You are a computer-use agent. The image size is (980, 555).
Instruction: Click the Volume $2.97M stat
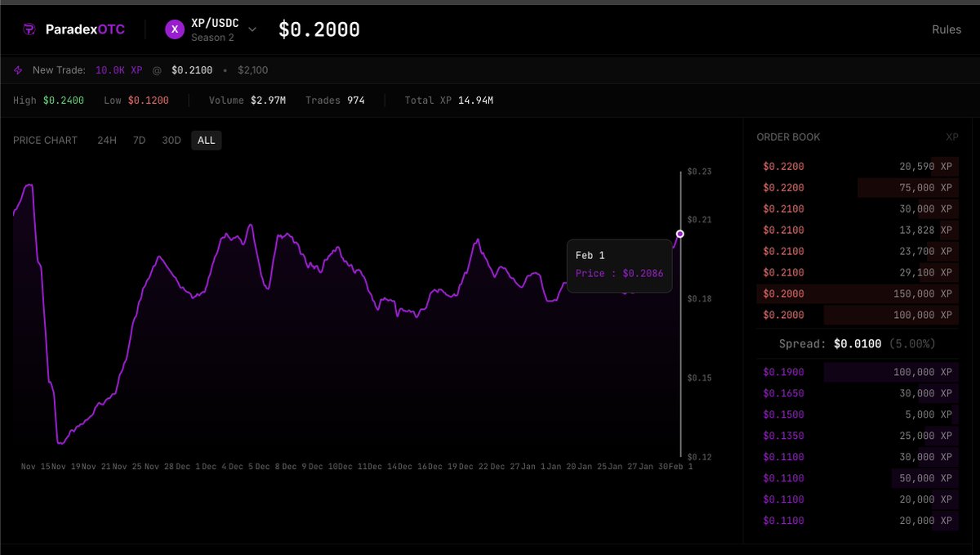click(x=247, y=101)
